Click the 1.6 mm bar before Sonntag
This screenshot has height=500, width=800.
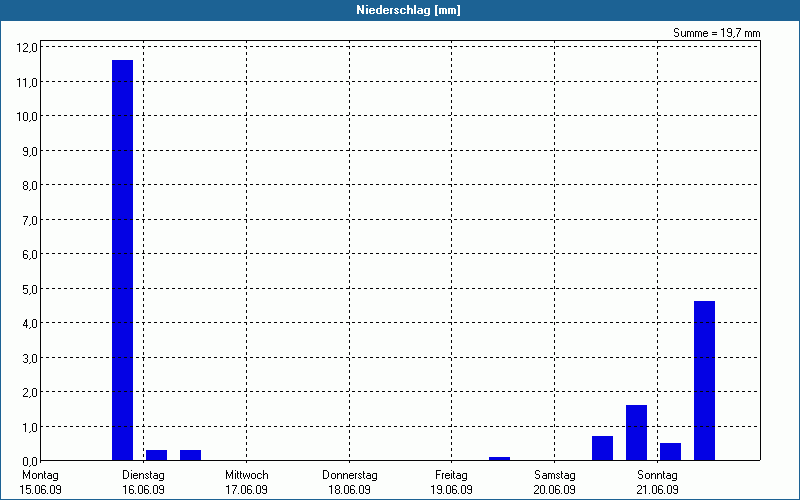tap(636, 433)
